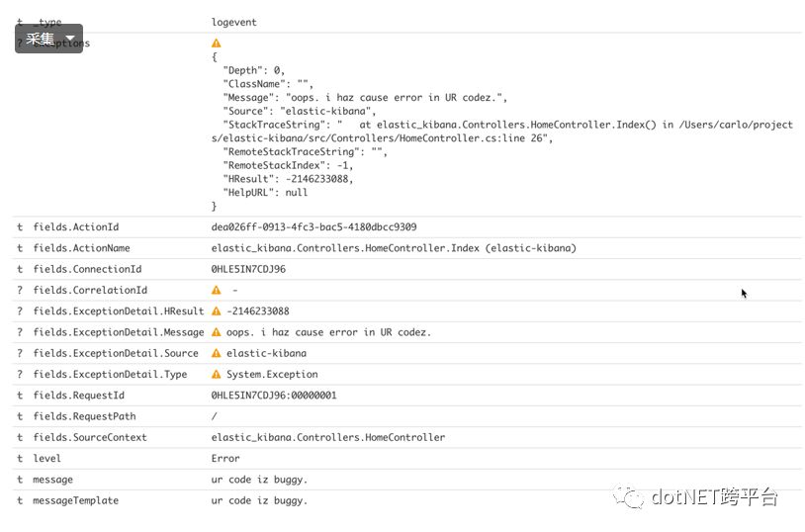Viewport: 805px width, 532px height.
Task: Click the '?' type icon for fields.ExceptionDetail.HResult
Action: [x=20, y=311]
